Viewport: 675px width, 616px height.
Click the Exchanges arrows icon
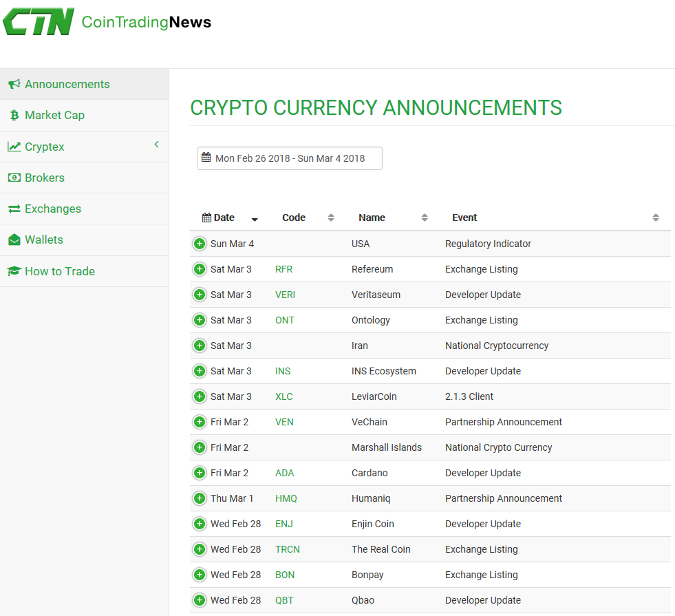point(14,209)
